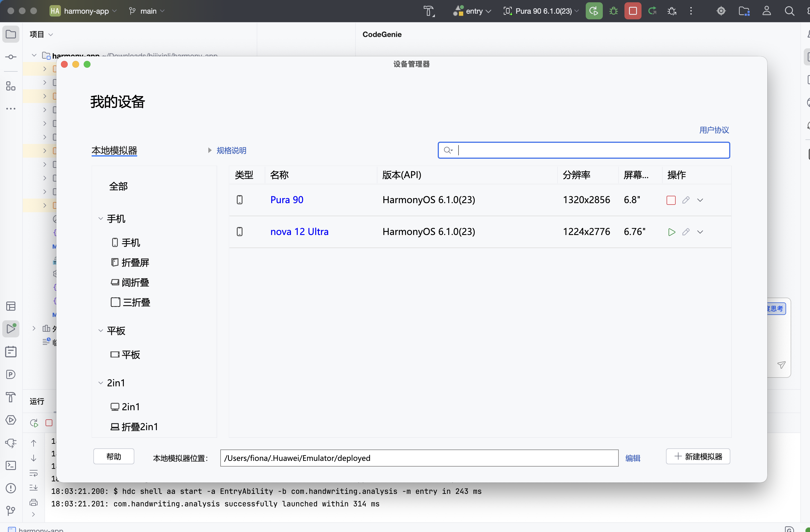Select the 本地模拟器 tab
The width and height of the screenshot is (810, 532).
pyautogui.click(x=114, y=150)
